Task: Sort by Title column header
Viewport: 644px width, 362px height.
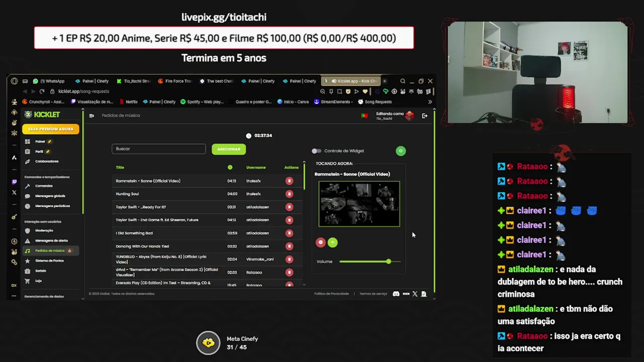Action: (x=120, y=167)
